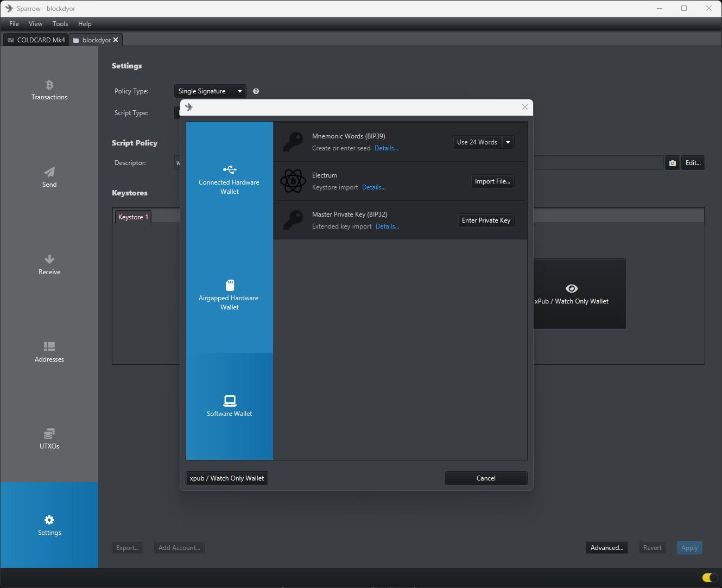Viewport: 722px width, 588px height.
Task: Click the Policy Type help question icon
Action: point(256,91)
